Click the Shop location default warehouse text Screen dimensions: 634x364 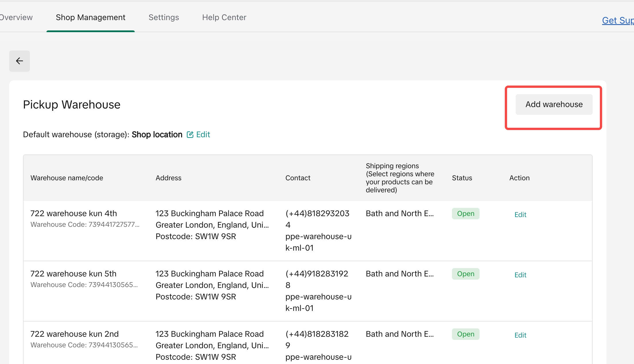[x=157, y=135]
